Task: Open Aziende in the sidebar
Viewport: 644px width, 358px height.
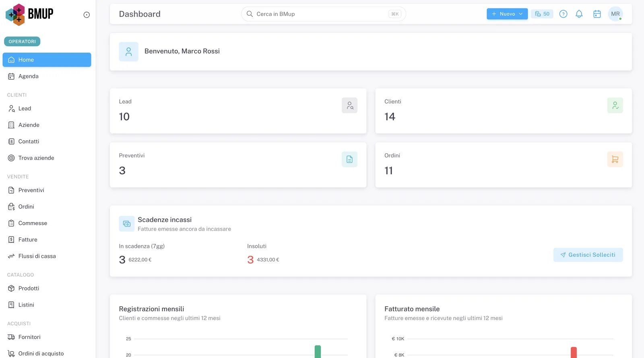Action: click(47, 125)
